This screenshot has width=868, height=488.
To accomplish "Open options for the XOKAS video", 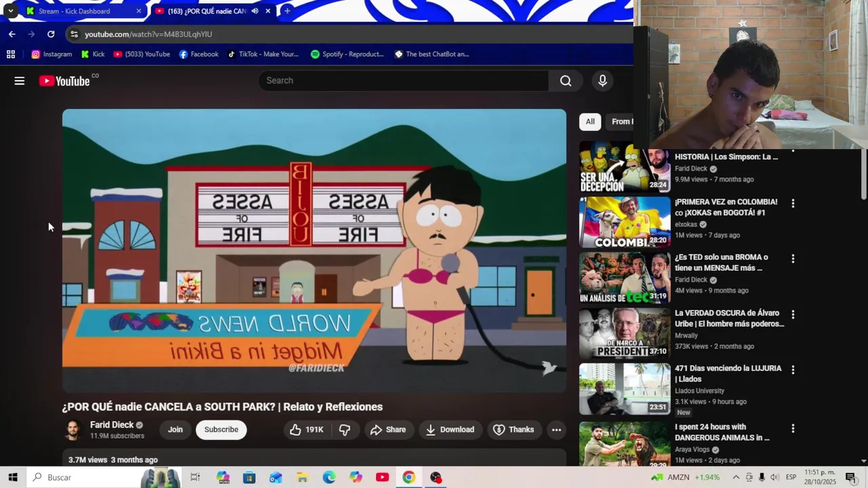I will coord(793,203).
